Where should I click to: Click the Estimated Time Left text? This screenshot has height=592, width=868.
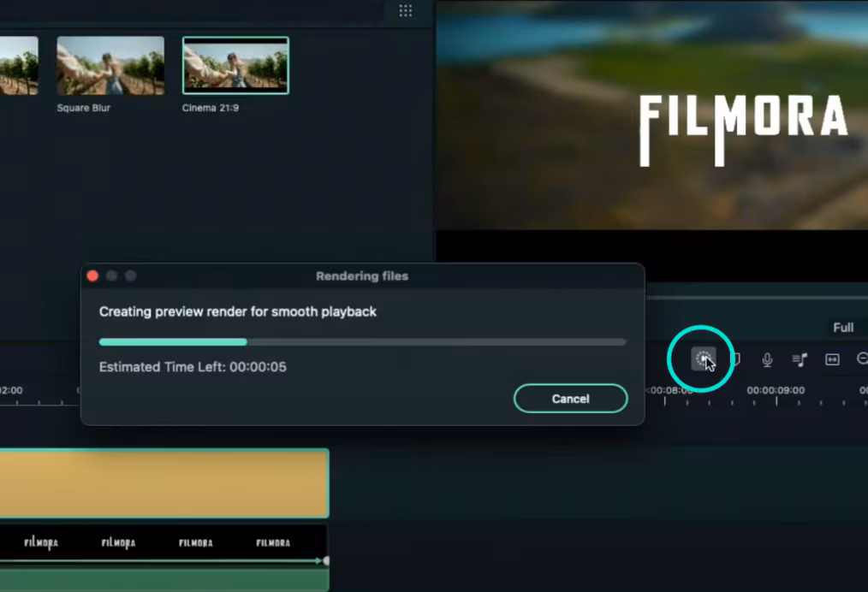pos(193,367)
